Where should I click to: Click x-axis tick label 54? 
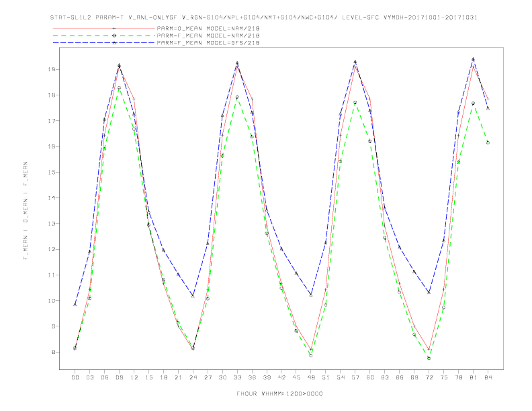pos(341,377)
